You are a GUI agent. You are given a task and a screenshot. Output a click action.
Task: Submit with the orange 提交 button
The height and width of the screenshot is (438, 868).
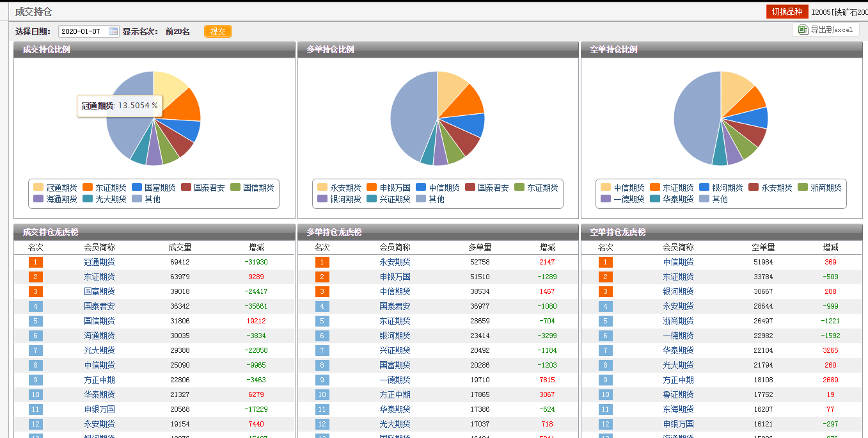(218, 31)
